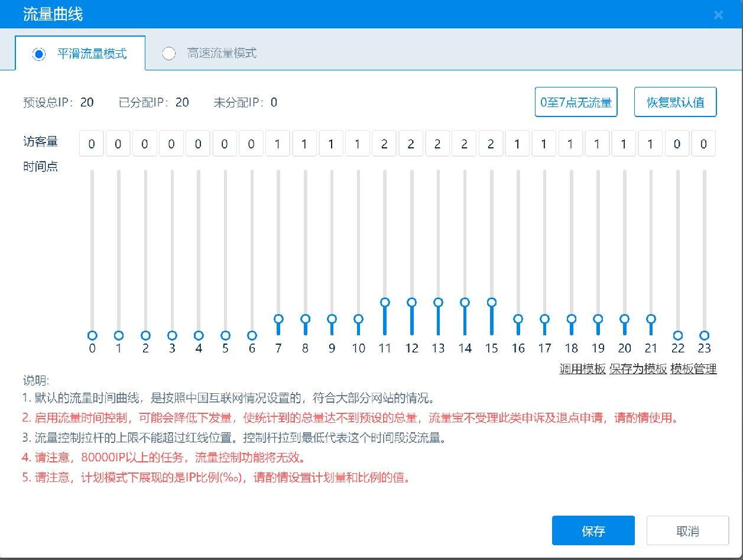This screenshot has width=743, height=560.
Task: Click the upper slider track for hour 4
Action: (x=199, y=225)
